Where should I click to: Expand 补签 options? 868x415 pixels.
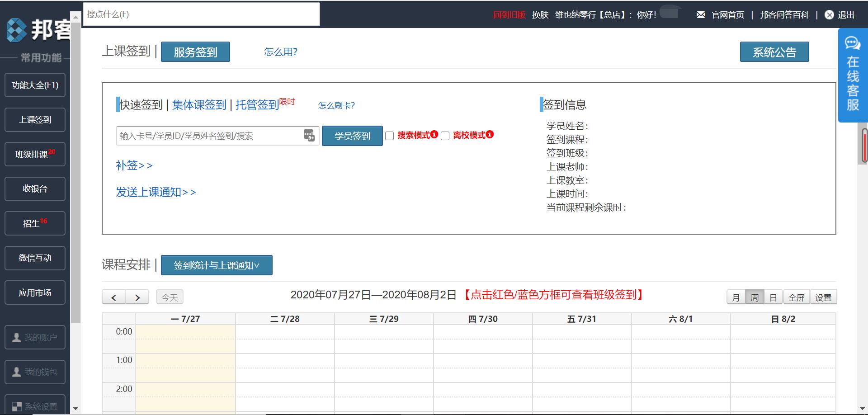point(134,165)
